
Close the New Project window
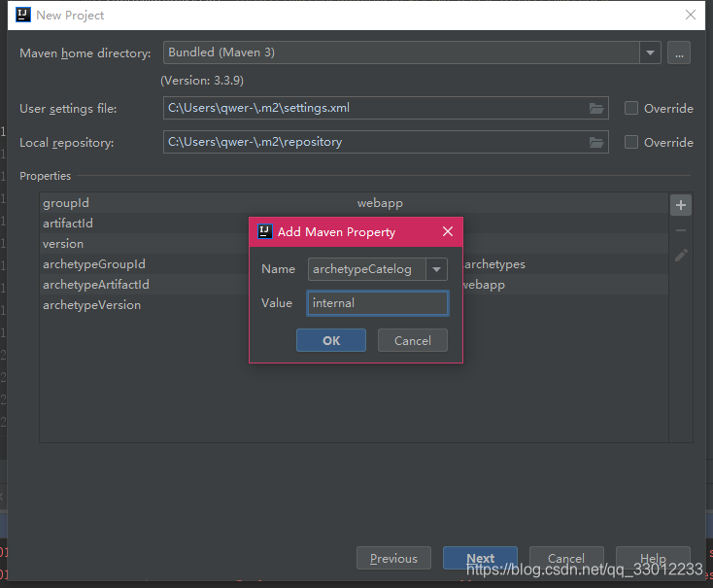691,15
